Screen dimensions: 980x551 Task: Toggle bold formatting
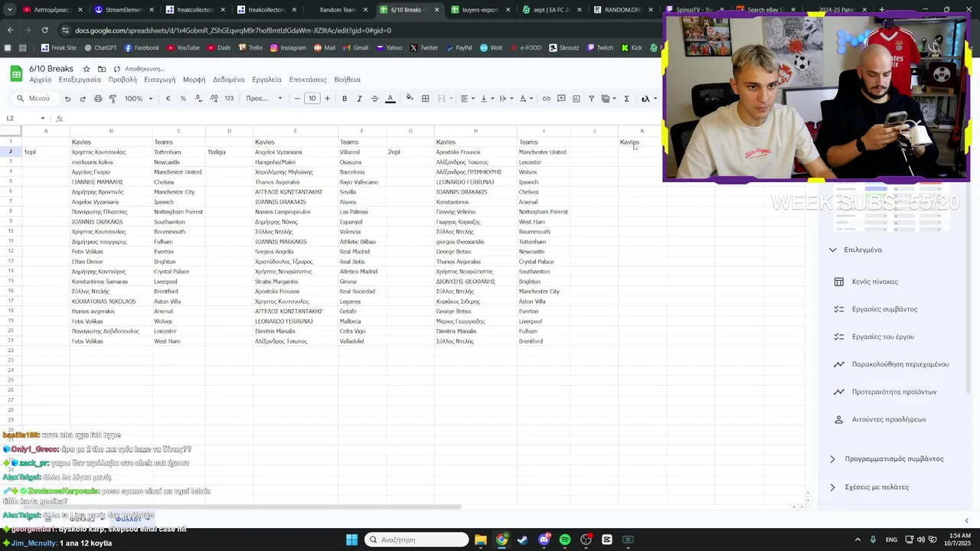coord(345,99)
